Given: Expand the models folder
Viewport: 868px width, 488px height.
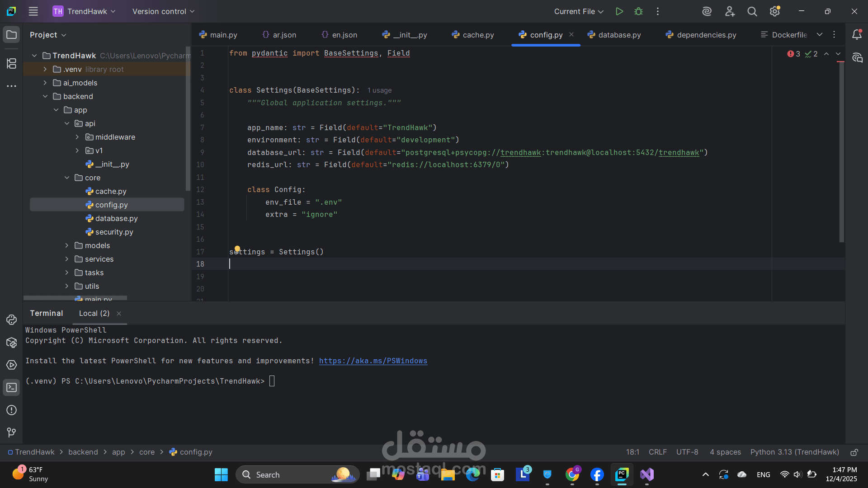Looking at the screenshot, I should [x=67, y=245].
